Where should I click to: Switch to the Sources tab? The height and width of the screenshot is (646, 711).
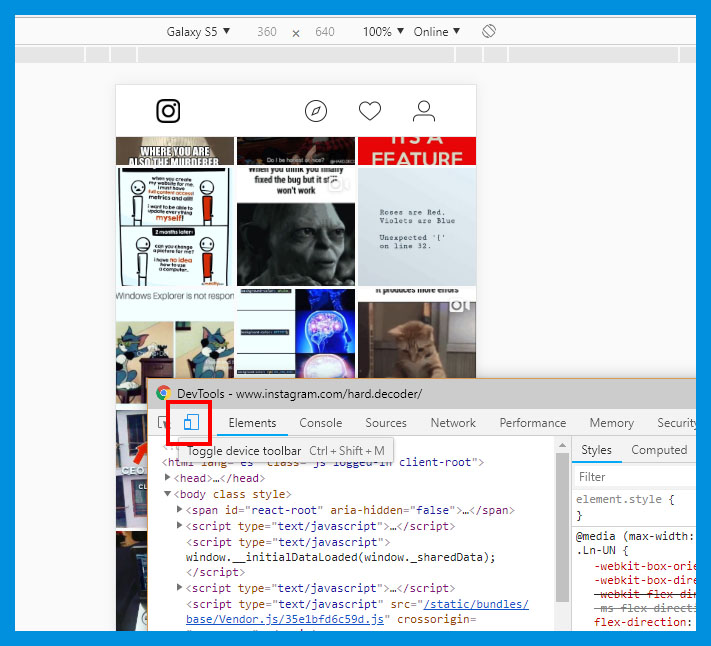pos(386,423)
